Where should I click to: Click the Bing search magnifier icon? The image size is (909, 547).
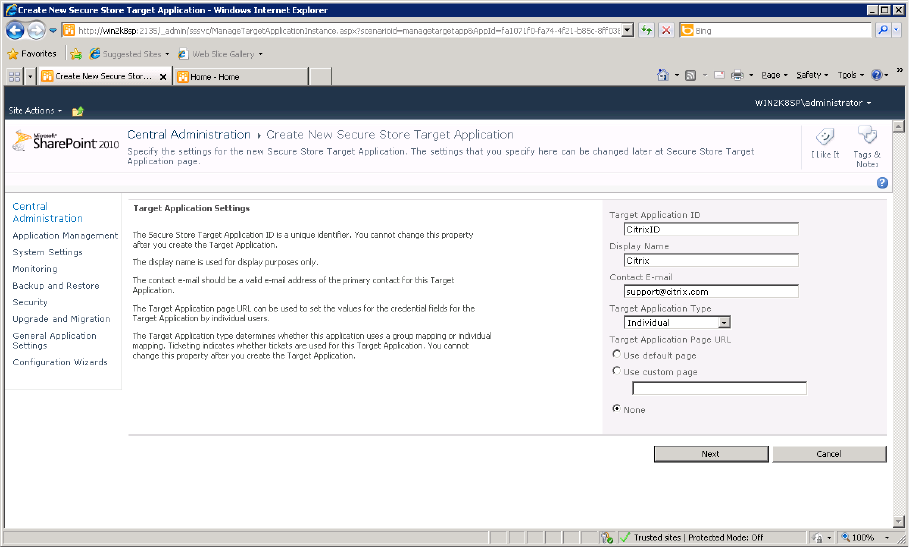coord(882,30)
